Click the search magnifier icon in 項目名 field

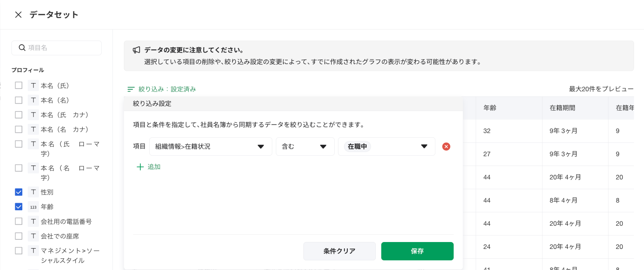22,48
